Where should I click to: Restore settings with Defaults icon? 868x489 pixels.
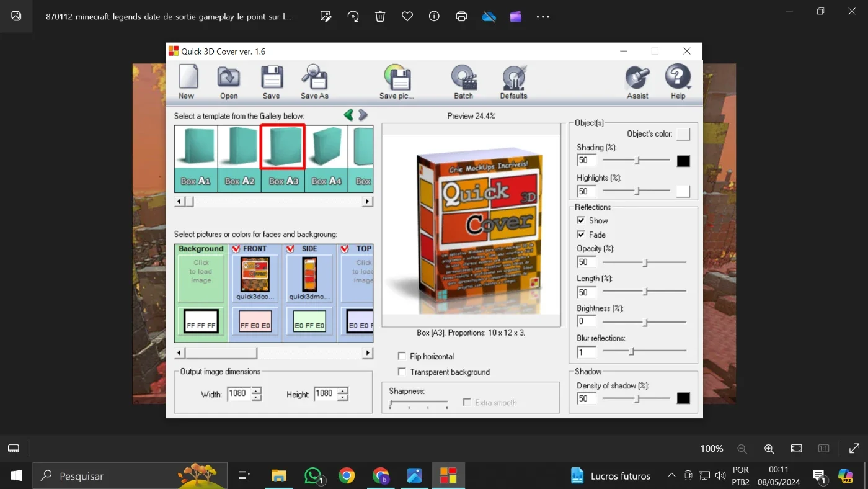[x=513, y=82]
